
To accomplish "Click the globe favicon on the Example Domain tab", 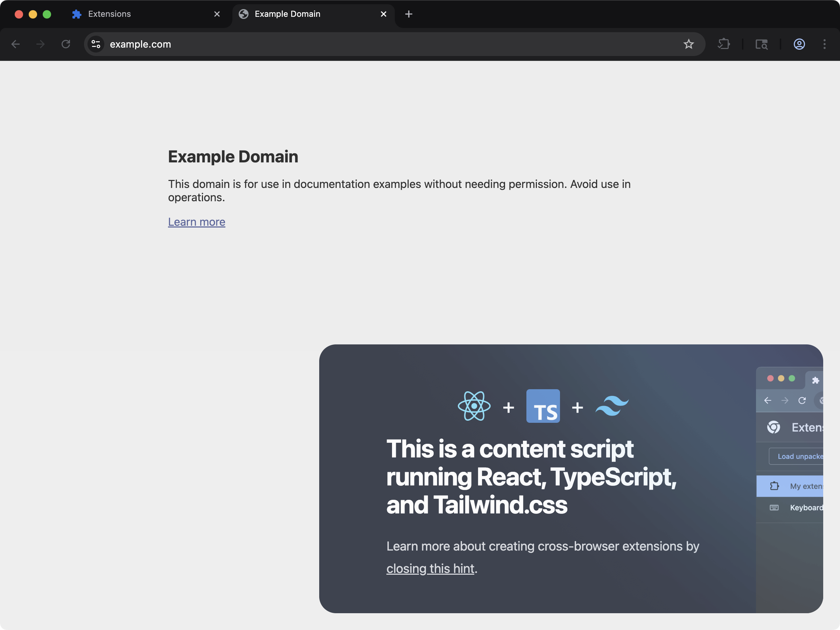I will pyautogui.click(x=243, y=14).
